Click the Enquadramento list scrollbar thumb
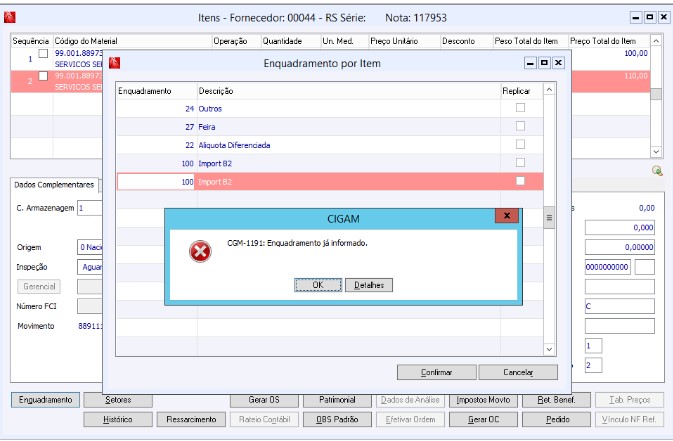Screen dimensions: 673x441 coord(549,217)
